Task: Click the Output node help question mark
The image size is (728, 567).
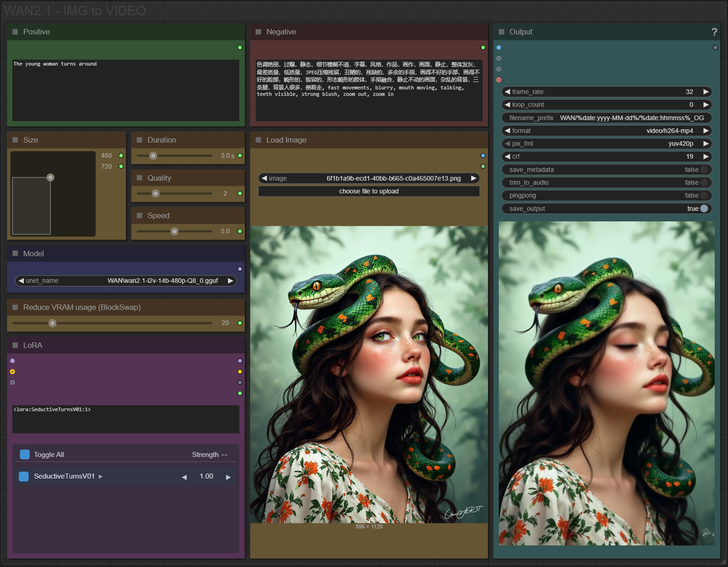Action: 714,32
